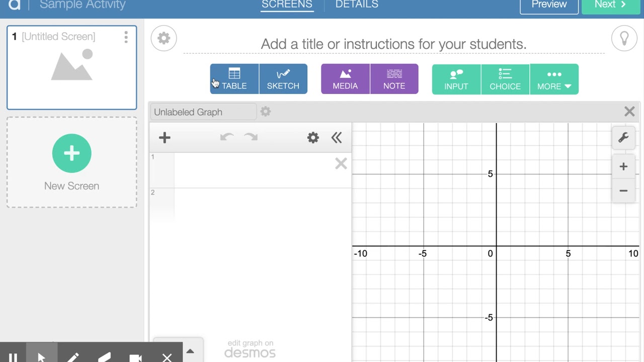Click the lightbulb teacher tips icon
This screenshot has height=362, width=644.
624,38
